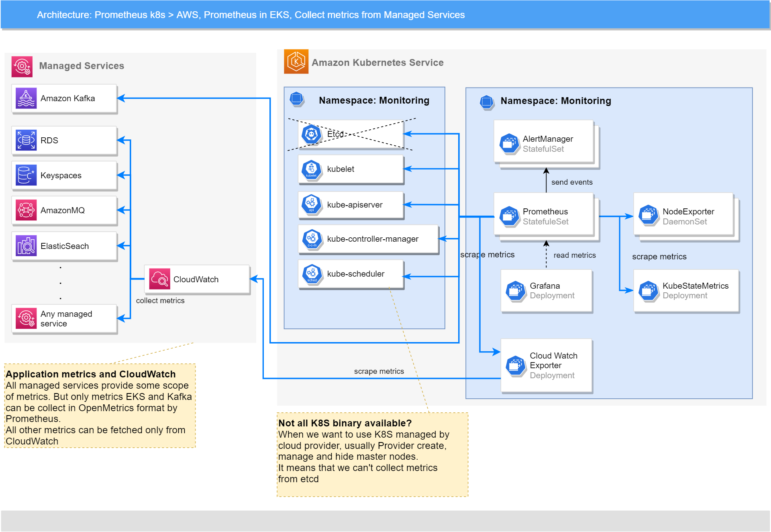The image size is (771, 532).
Task: Select the Grafana label
Action: [x=545, y=286]
